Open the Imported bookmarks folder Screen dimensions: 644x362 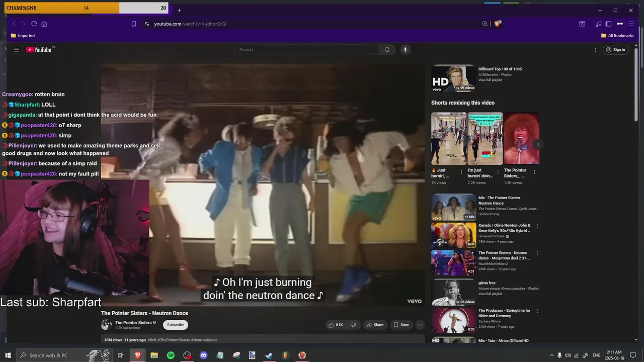(x=23, y=36)
